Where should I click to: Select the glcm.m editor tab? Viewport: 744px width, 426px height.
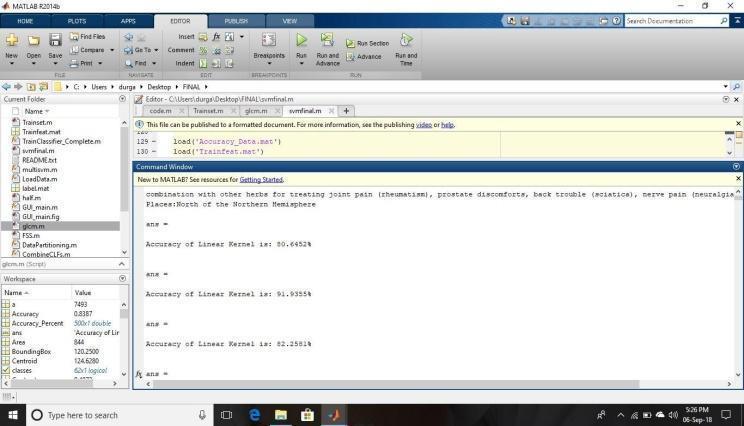pyautogui.click(x=256, y=111)
